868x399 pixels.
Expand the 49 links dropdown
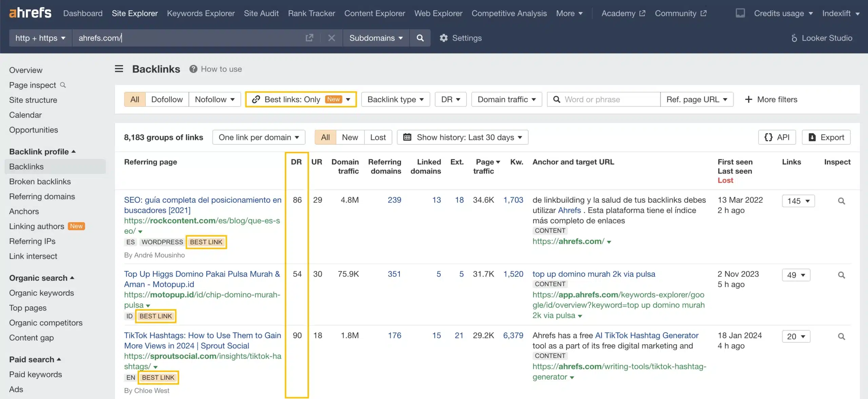[796, 275]
